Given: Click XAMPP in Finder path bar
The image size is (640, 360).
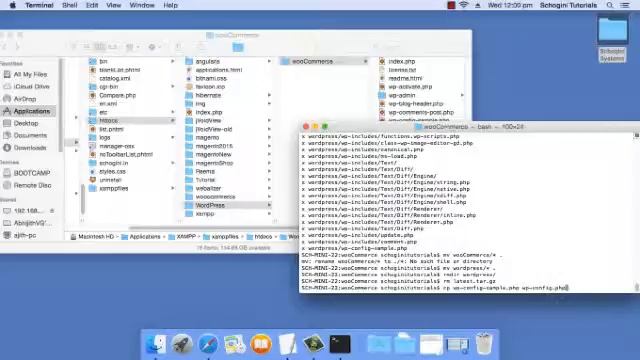Looking at the screenshot, I should click(x=182, y=237).
